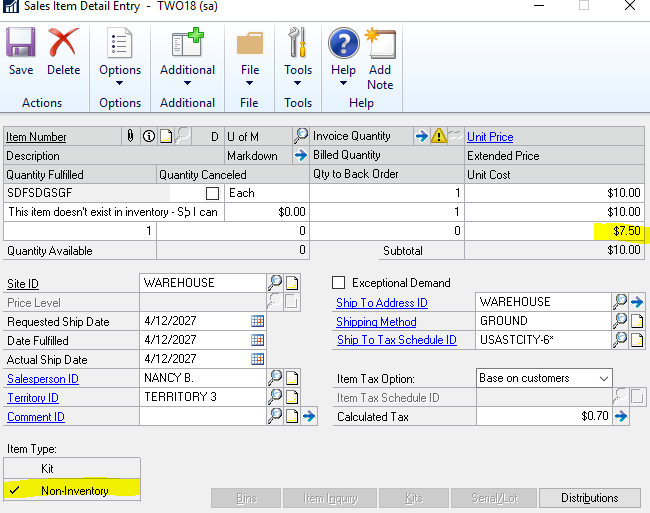Click the SDFSDGSGF item number field
This screenshot has height=513, width=650.
(87, 193)
